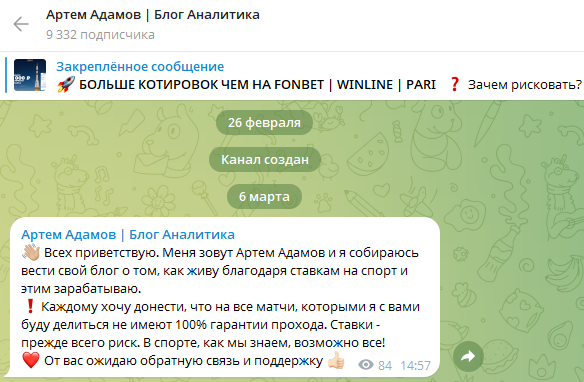The image size is (584, 382).
Task: Click pinned text Зачем рисковать?
Action: [x=524, y=85]
